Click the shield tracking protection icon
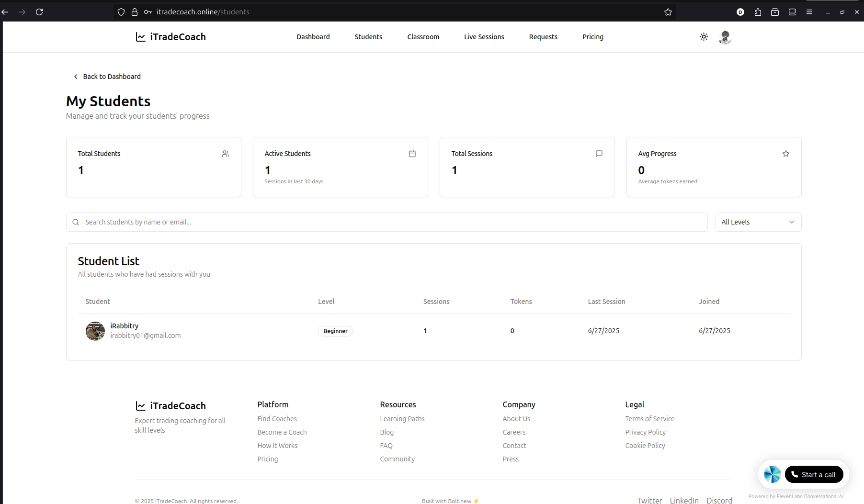Viewport: 864px width, 504px height. [x=121, y=12]
